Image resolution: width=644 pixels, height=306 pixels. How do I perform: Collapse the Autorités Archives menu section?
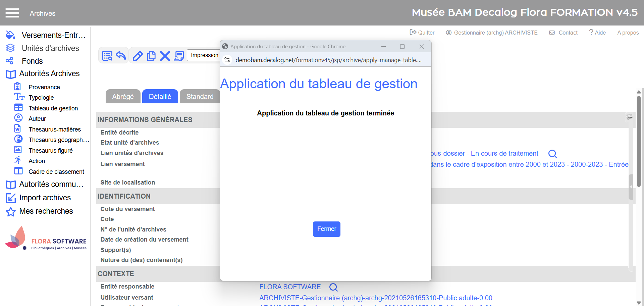(x=49, y=73)
